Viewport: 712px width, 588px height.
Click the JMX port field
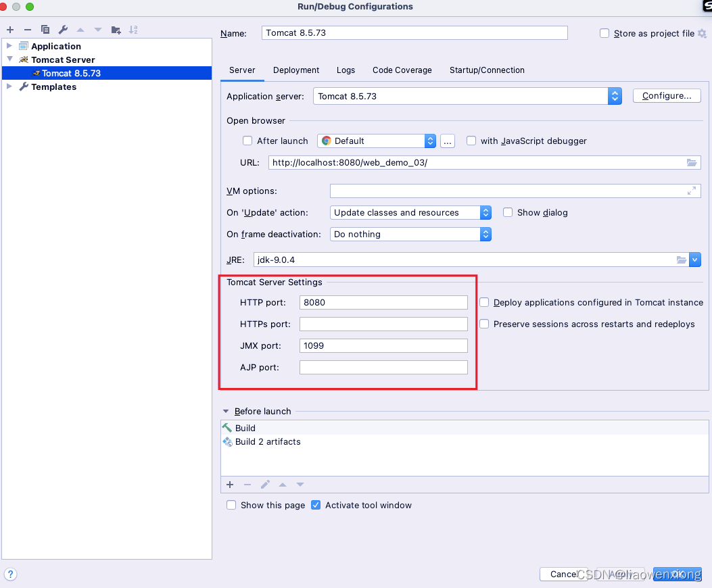(383, 345)
